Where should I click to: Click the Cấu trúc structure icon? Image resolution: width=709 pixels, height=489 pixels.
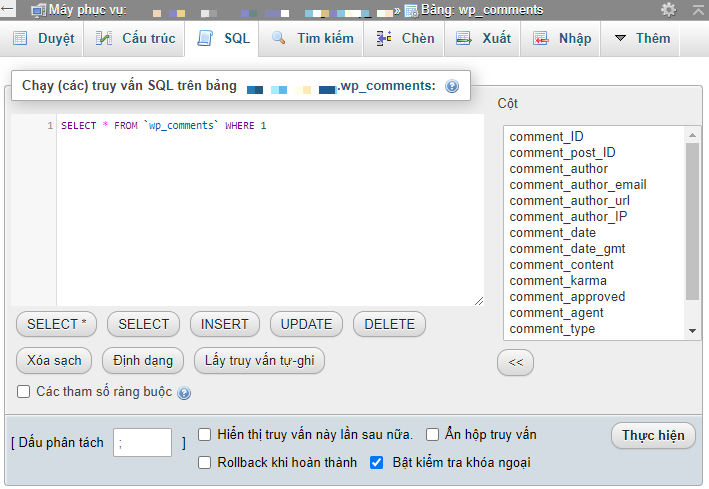pos(104,39)
